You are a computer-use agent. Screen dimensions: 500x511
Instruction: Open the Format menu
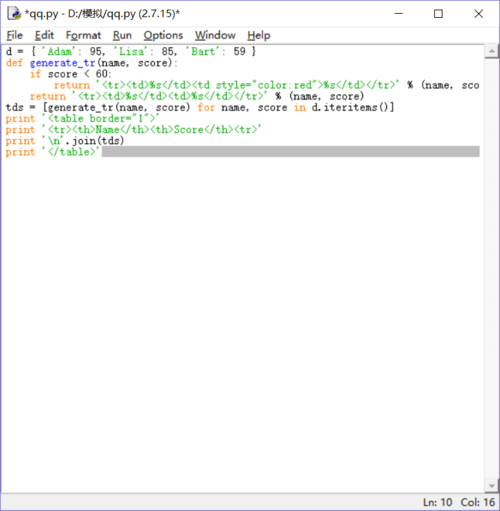[83, 35]
